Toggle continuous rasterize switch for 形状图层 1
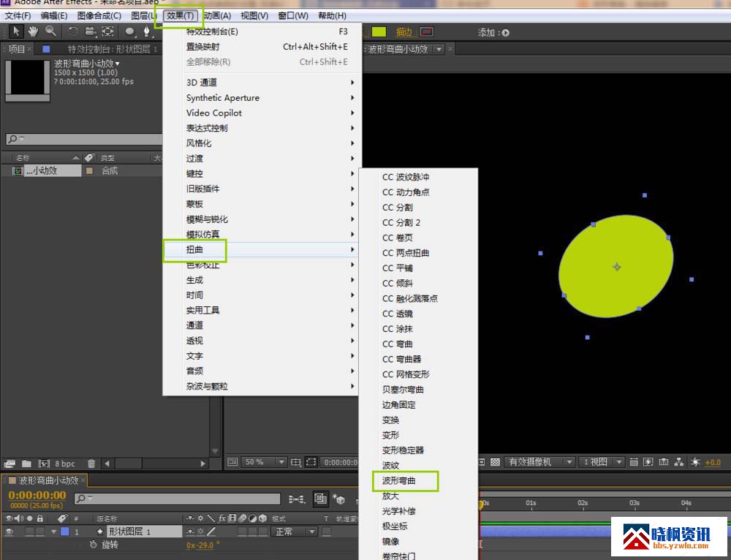This screenshot has height=560, width=731. pyautogui.click(x=200, y=531)
